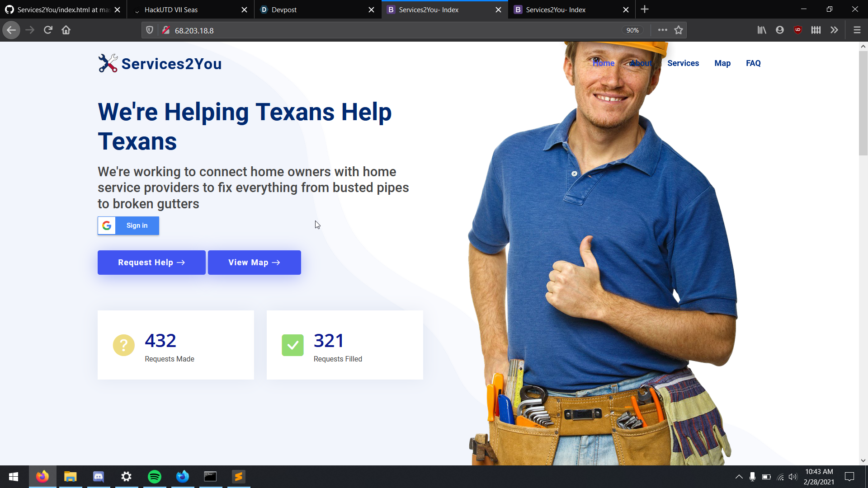Open page actions three-dots menu
868x488 pixels.
click(x=662, y=30)
